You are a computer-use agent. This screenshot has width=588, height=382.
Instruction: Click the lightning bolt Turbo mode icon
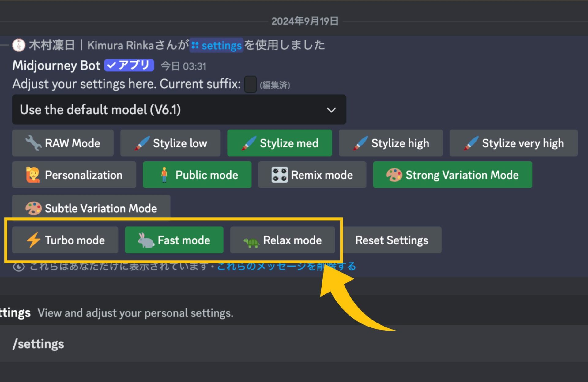click(33, 240)
